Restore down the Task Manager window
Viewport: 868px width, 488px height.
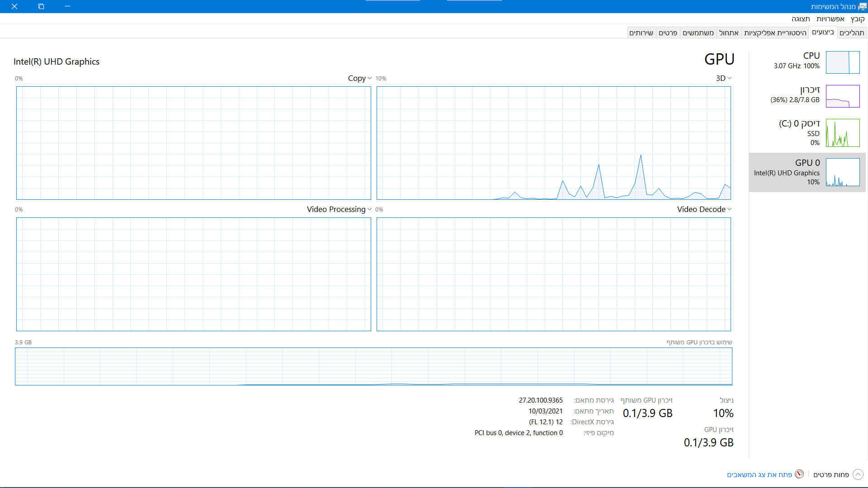(x=41, y=6)
